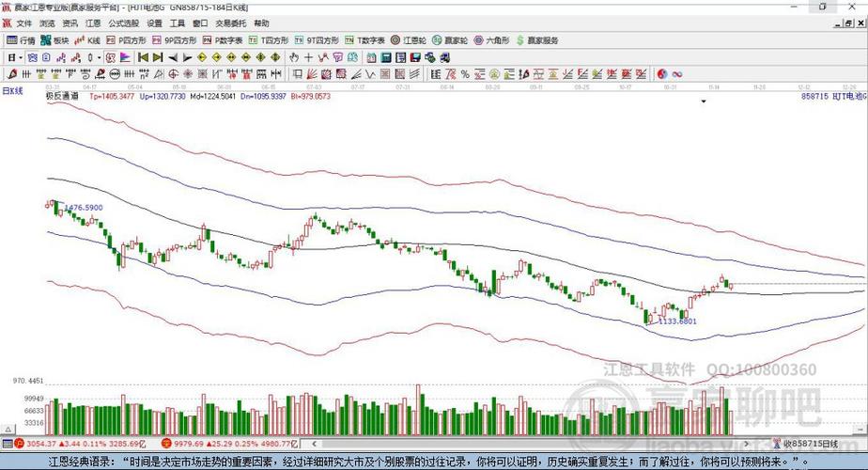Open the T数字表 tool
868x470 pixels.
(x=364, y=40)
